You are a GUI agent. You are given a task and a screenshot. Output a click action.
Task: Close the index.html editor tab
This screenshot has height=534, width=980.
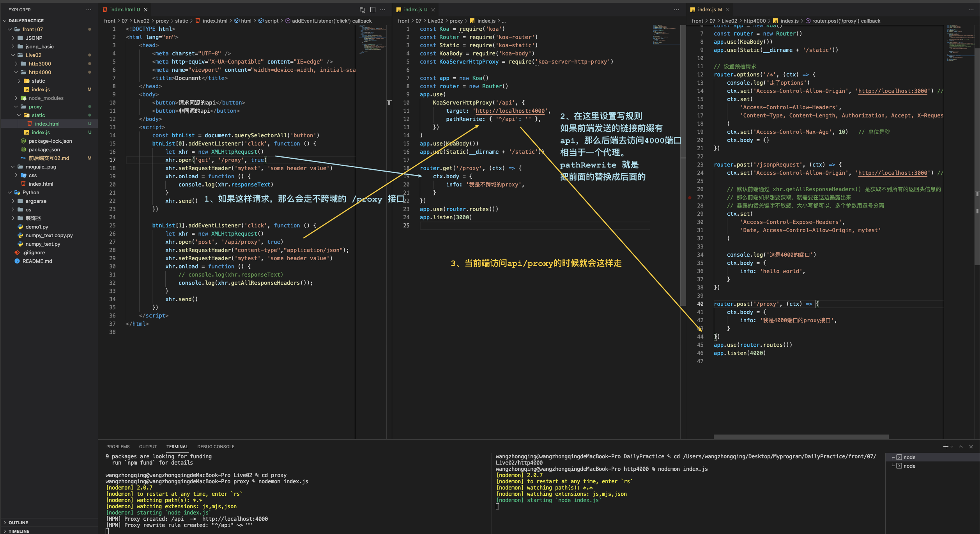146,10
